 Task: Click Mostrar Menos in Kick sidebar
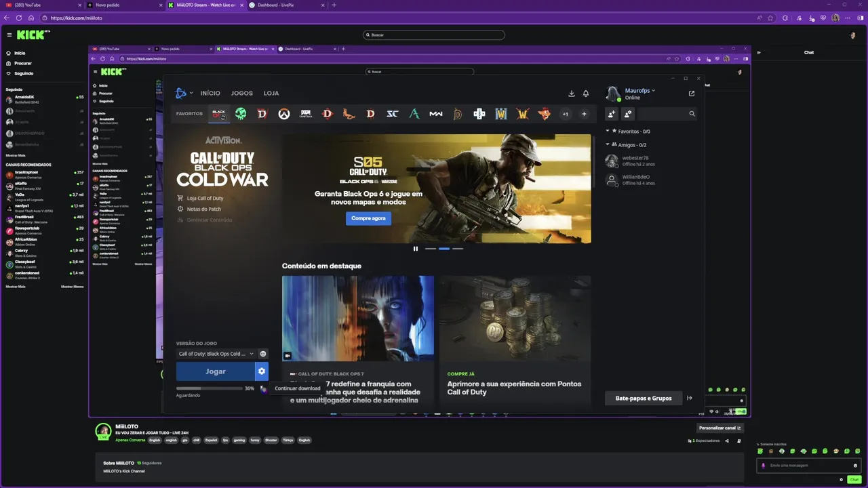tap(73, 287)
